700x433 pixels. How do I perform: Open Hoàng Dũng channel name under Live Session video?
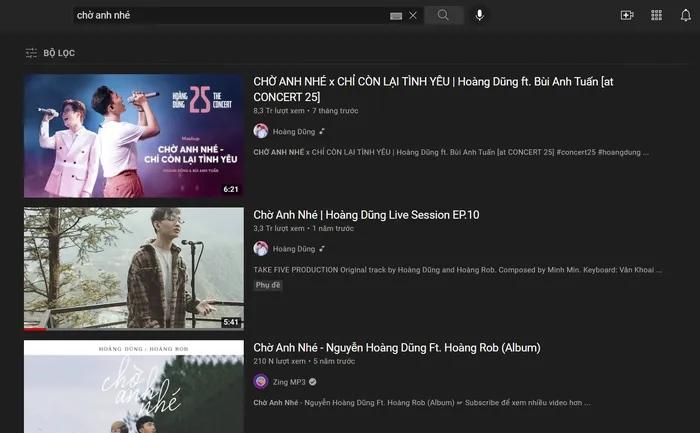tap(294, 249)
